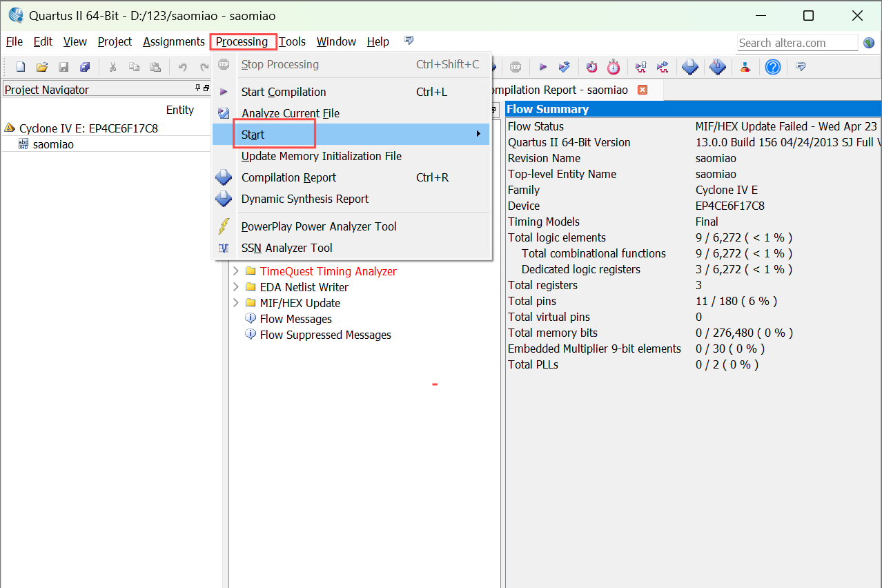The height and width of the screenshot is (588, 882).
Task: Click the Save All toolbar icon
Action: click(85, 67)
